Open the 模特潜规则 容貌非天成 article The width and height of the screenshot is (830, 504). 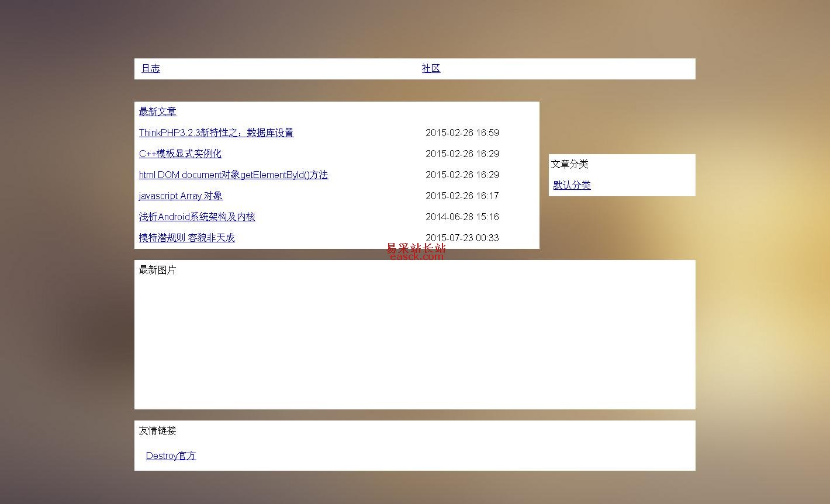click(186, 238)
